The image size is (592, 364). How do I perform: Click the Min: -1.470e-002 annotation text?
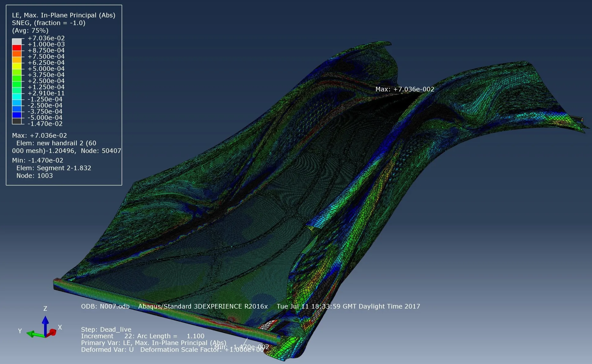tap(242, 347)
